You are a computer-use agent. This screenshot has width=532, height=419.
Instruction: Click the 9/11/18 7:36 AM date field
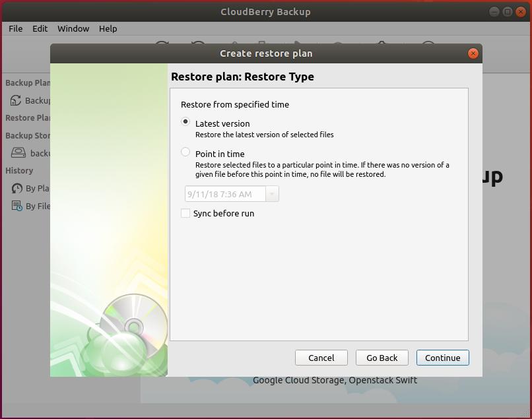225,194
